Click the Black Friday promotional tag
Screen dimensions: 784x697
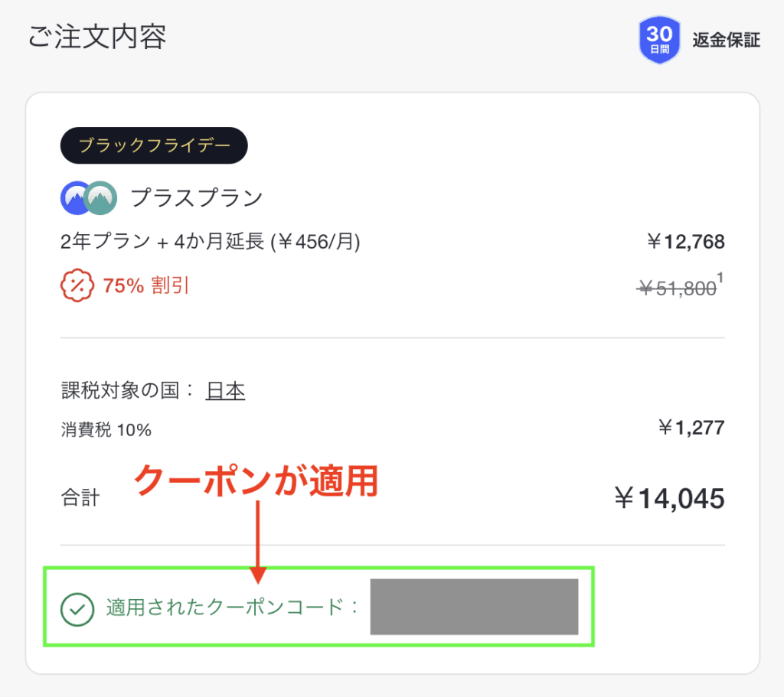coord(154,145)
